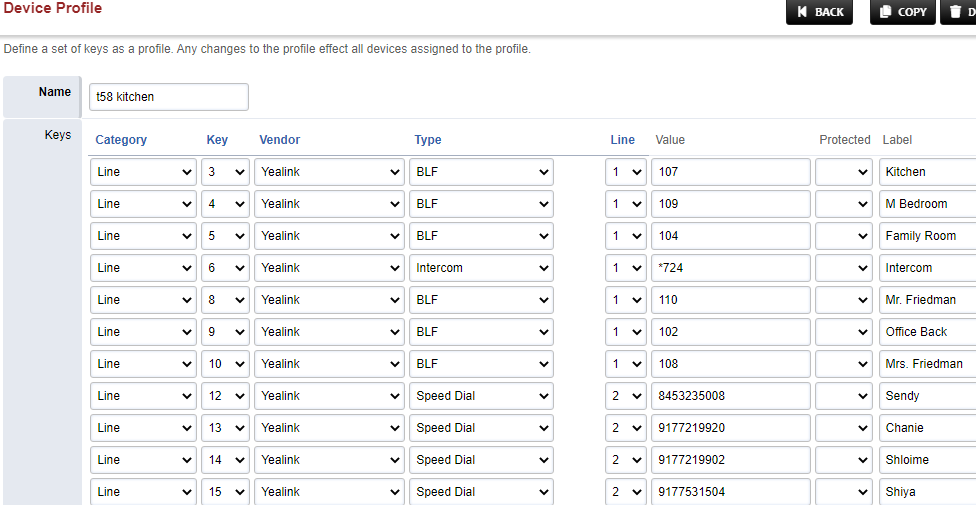Open Category dropdown for Kitchen row

click(x=144, y=172)
